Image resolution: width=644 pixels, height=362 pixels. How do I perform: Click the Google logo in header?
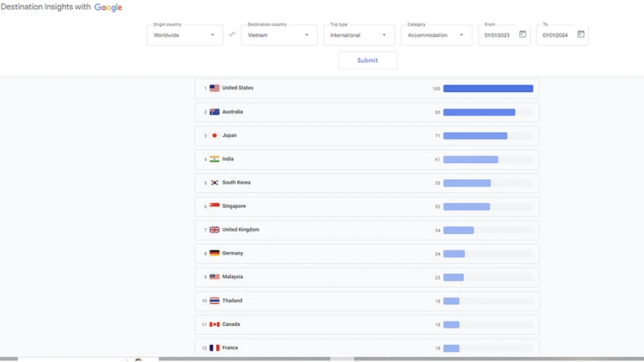click(x=108, y=7)
